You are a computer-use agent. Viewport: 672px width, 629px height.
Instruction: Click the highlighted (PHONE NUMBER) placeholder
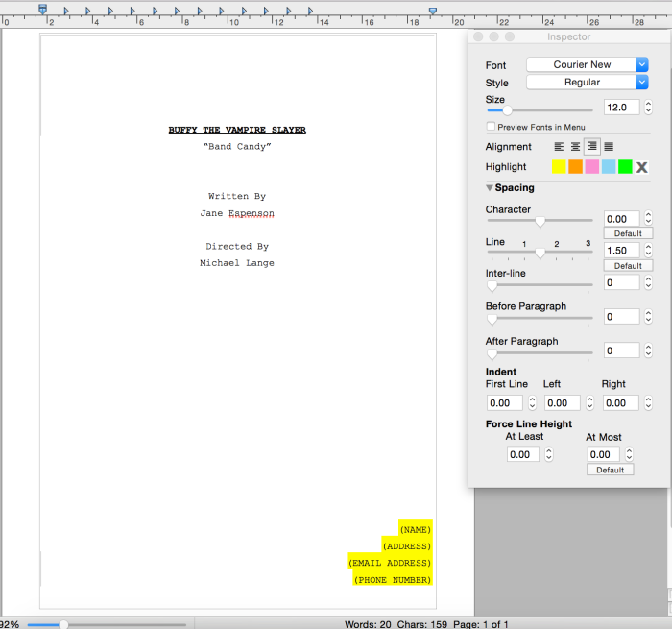(x=392, y=580)
